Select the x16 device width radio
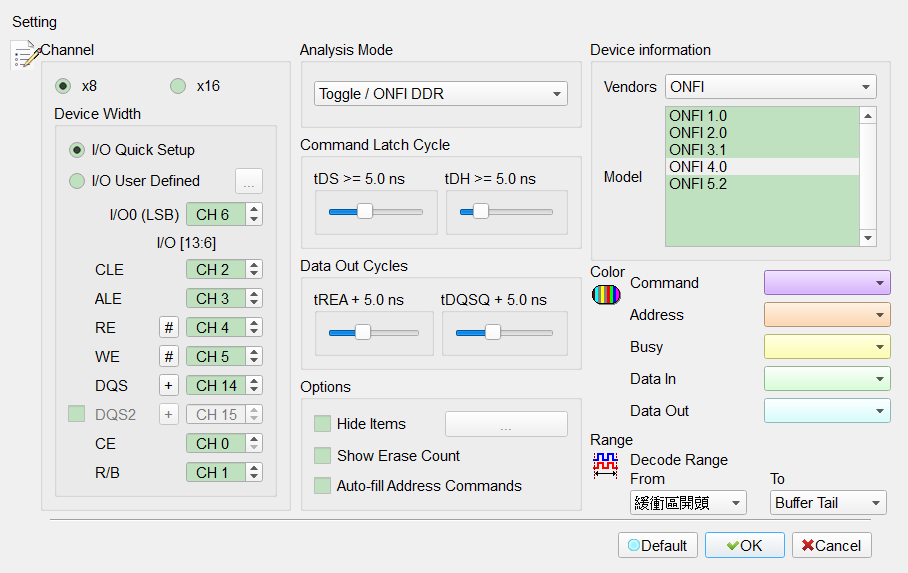The height and width of the screenshot is (573, 908). click(178, 86)
